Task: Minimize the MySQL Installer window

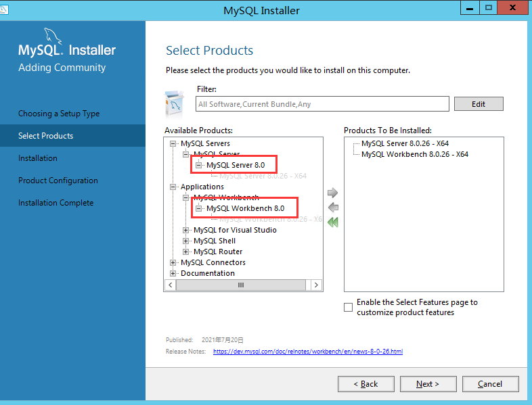Action: (470, 8)
